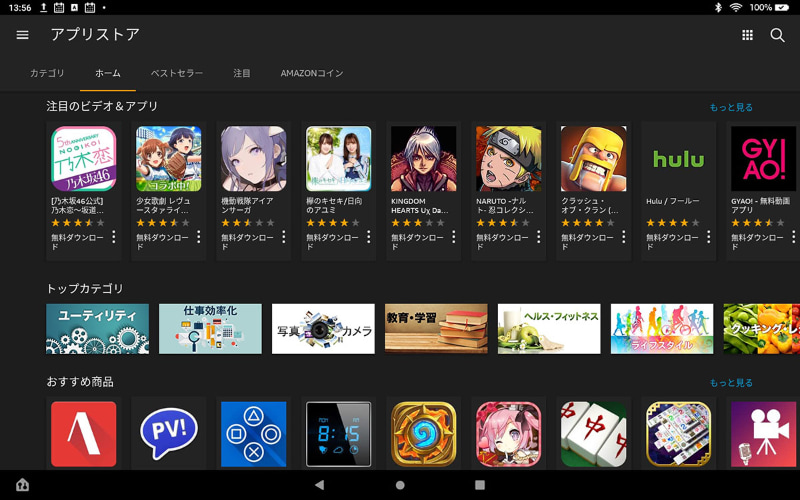Viewport: 800px width, 500px height.
Task: Switch to the AMAZONコイン tab
Action: (312, 73)
